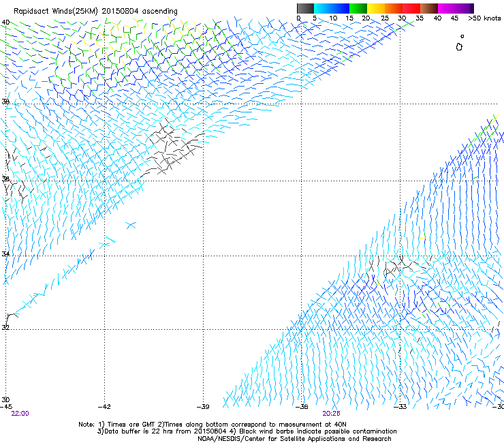Click the red 30-35 knots legend swatch
Viewport: 504px width, 443px height.
tap(411, 8)
